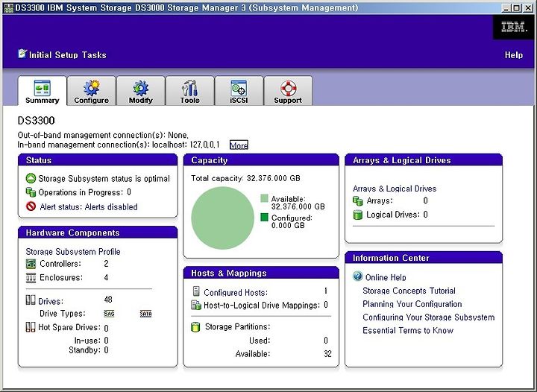The image size is (537, 392).
Task: Click the Online Help question mark icon
Action: (357, 276)
